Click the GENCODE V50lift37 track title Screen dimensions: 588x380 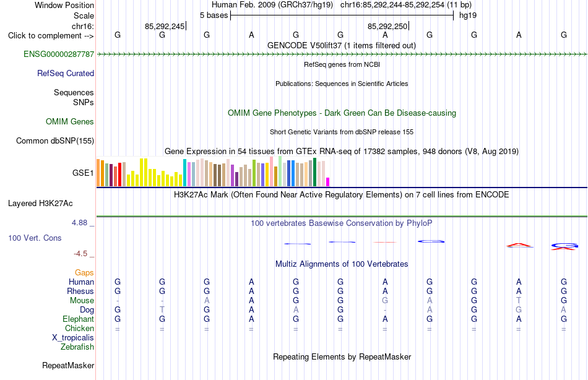pos(341,45)
